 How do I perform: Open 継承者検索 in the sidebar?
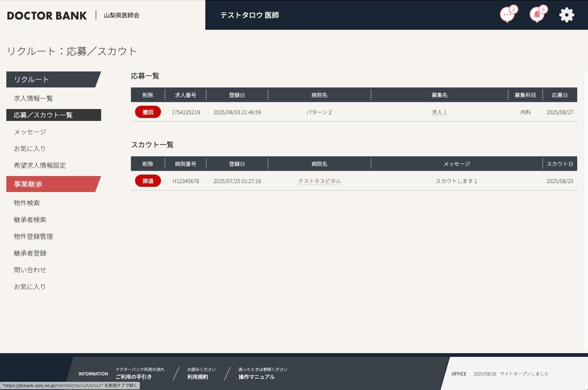tap(30, 220)
